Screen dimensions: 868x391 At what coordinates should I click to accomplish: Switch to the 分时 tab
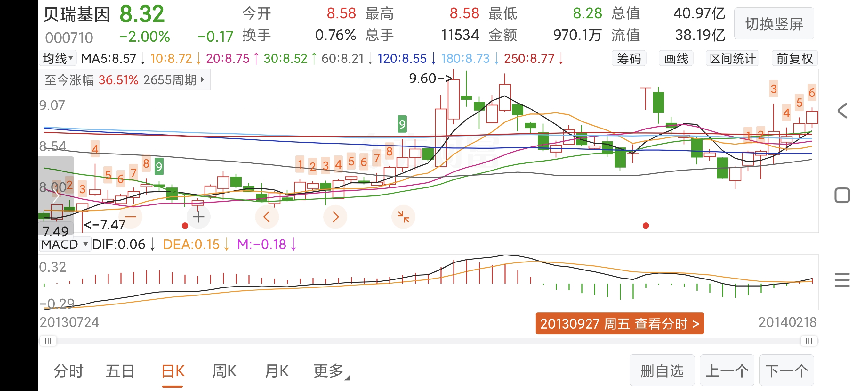(x=68, y=371)
